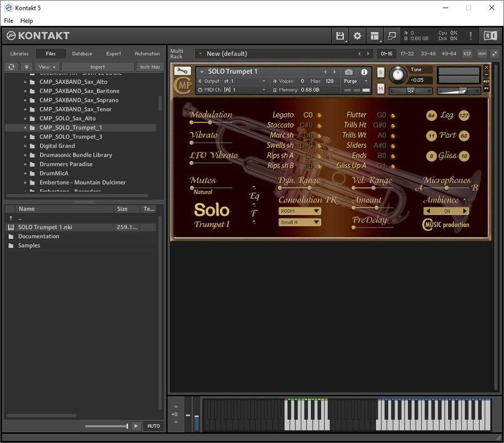The width and height of the screenshot is (504, 443).
Task: Show rack page 49-64
Action: coord(449,54)
